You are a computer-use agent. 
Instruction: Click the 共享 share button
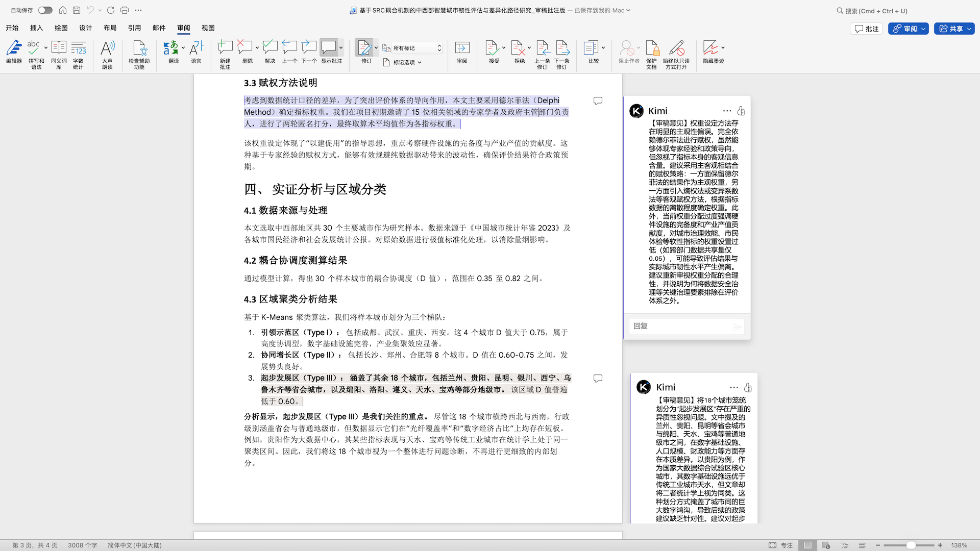[953, 29]
